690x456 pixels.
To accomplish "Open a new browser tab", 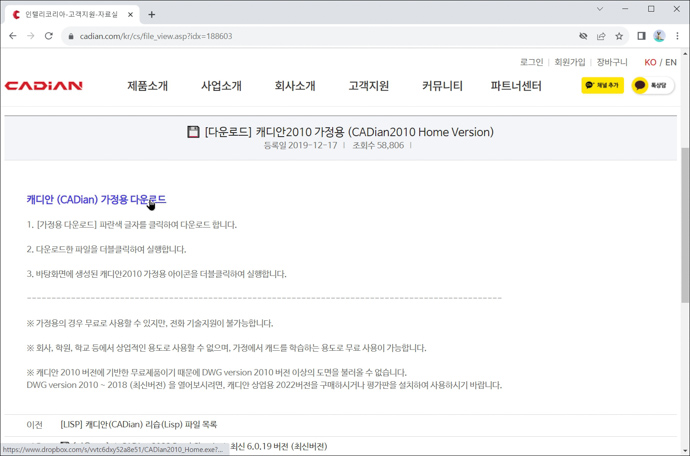I will 151,15.
